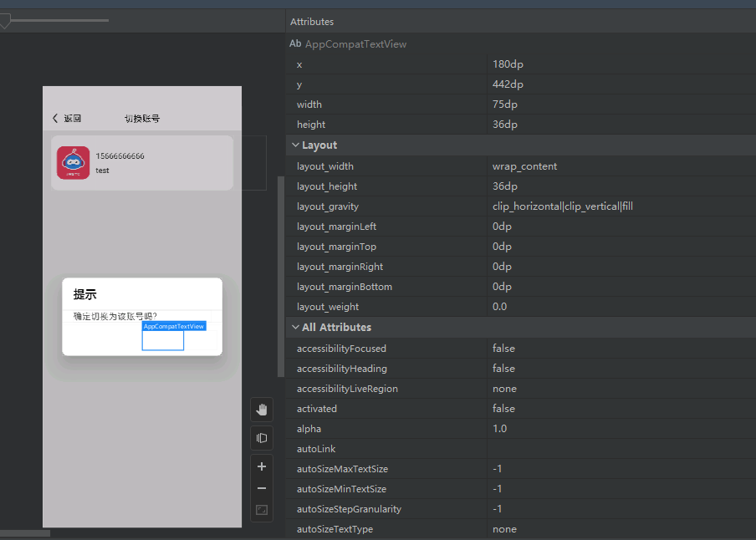Click the layer spacing slider handle

coord(5,21)
